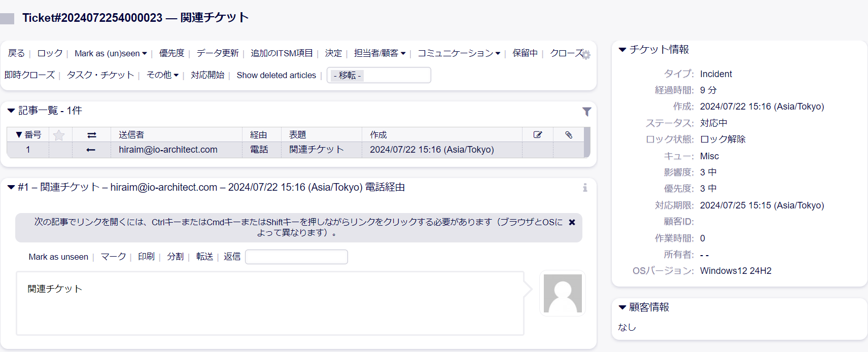Open the Mark as (un)seen dropdown menu
The image size is (868, 352).
click(x=111, y=53)
